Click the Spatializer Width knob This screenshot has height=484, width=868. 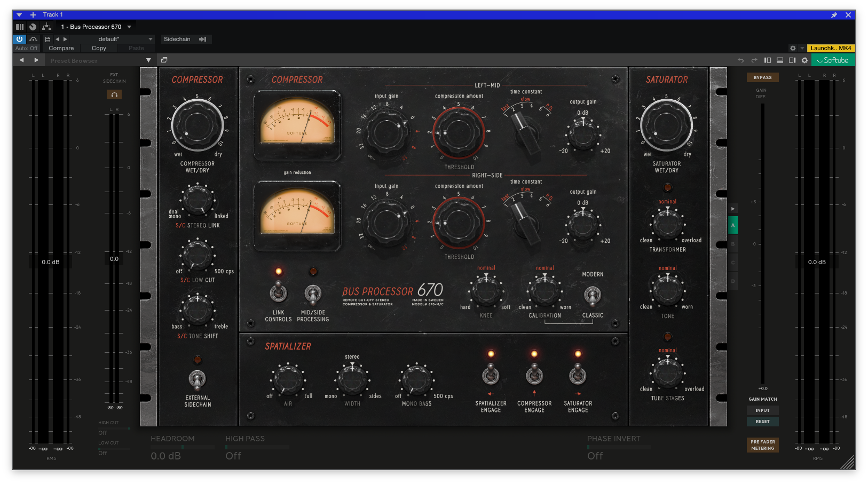click(352, 380)
